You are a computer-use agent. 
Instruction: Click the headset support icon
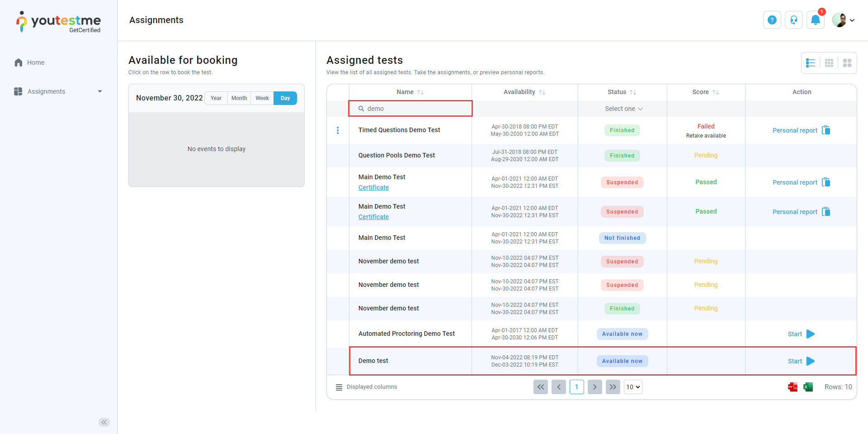(x=793, y=20)
